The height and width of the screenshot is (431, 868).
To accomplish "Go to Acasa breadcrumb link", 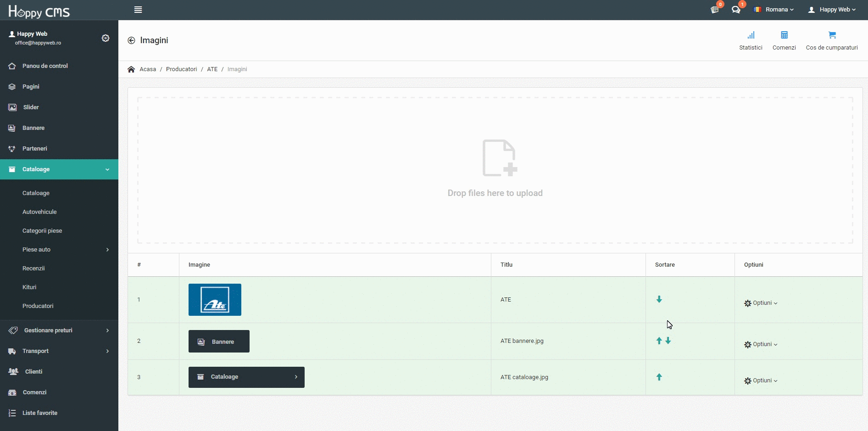I will click(148, 69).
